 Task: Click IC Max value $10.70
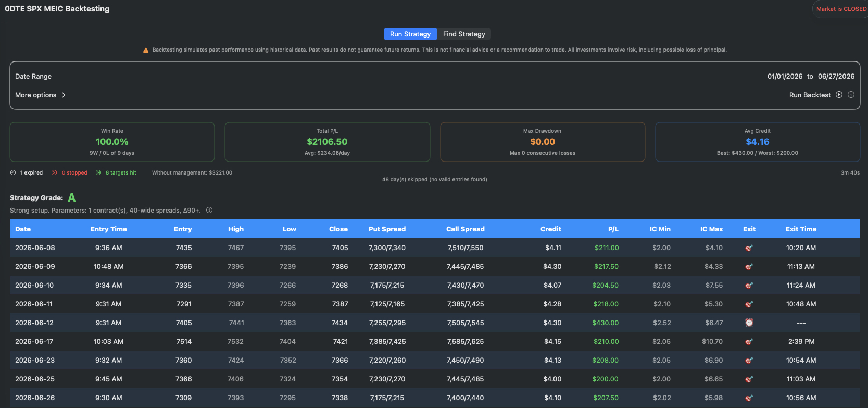click(712, 341)
